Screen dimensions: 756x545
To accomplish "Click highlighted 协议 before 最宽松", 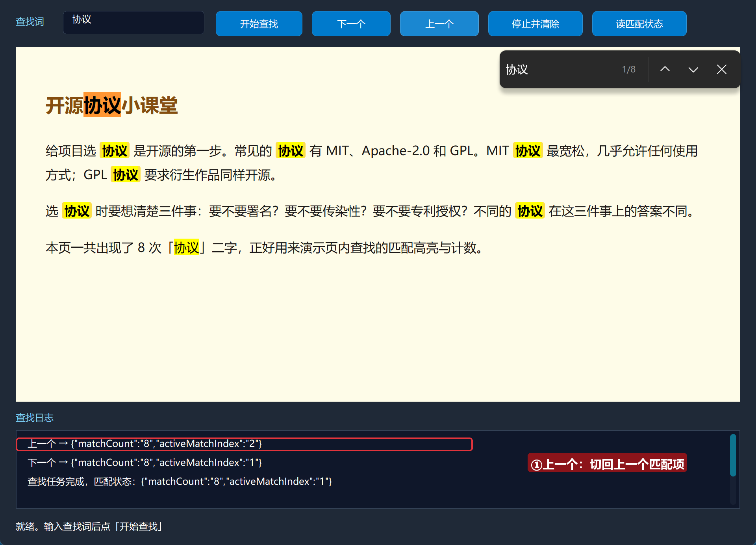I will [x=528, y=150].
